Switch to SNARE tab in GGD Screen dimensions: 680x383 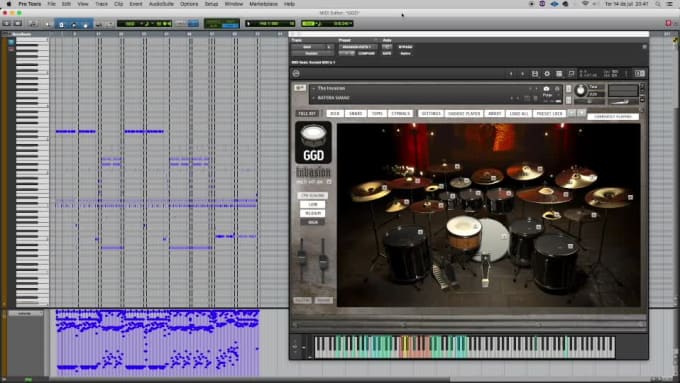356,114
